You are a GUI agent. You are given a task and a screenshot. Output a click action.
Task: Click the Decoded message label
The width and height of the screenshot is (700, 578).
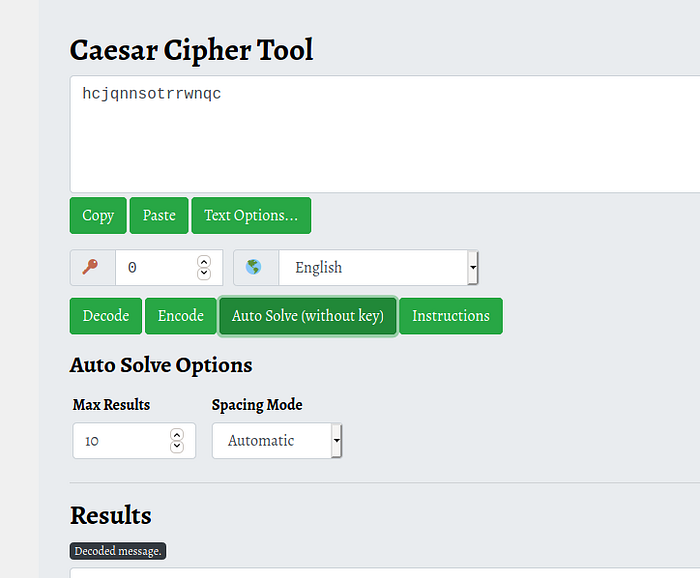(118, 551)
